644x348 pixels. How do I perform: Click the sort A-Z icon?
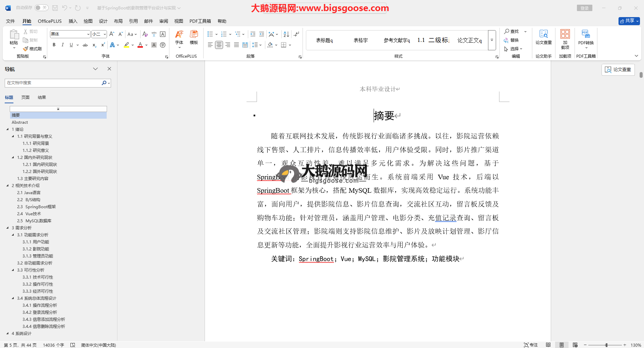[286, 34]
